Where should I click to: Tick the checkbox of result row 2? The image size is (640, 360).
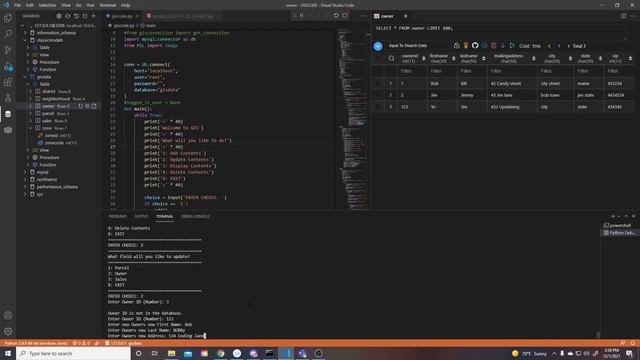(x=378, y=95)
